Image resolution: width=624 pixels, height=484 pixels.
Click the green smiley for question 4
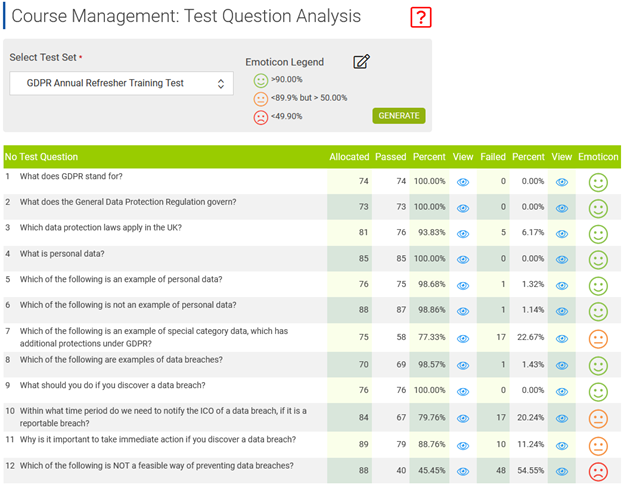click(x=598, y=260)
